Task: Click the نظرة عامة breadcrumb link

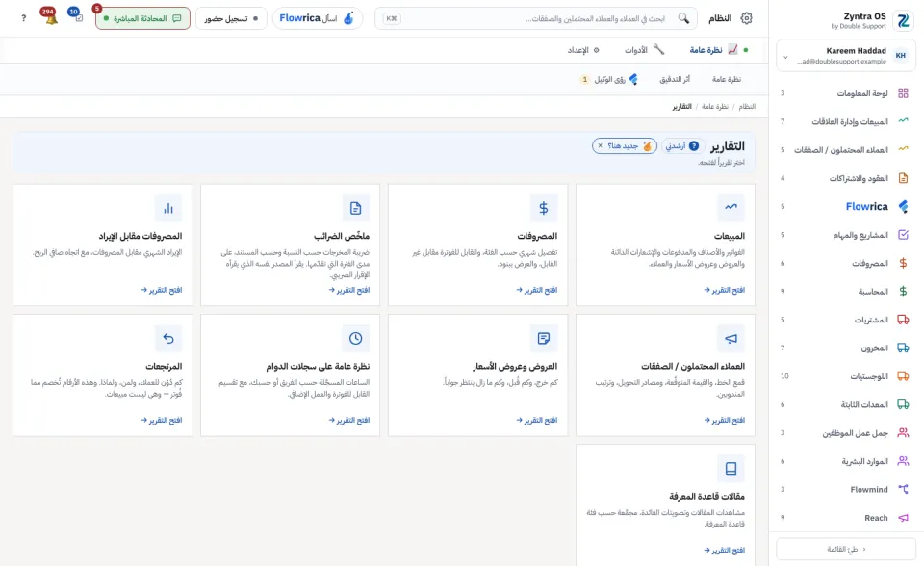Action: point(715,106)
